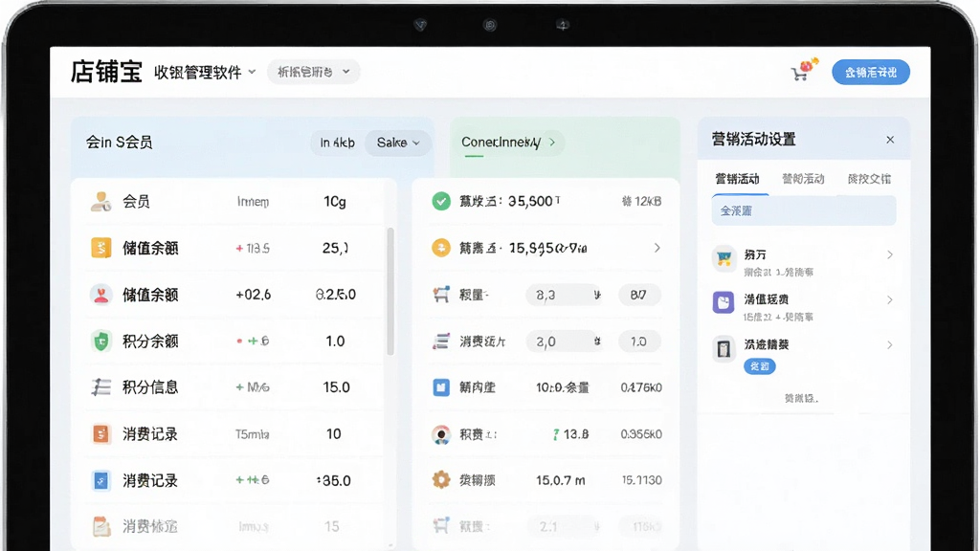Click the 35,500 amount text
Screen dimensions: 980x551
530,201
